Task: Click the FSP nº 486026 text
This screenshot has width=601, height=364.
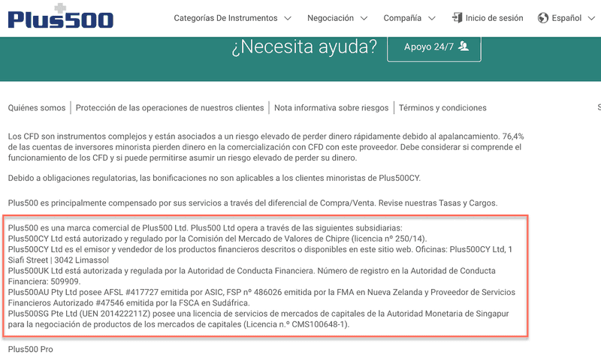Action: pyautogui.click(x=253, y=292)
